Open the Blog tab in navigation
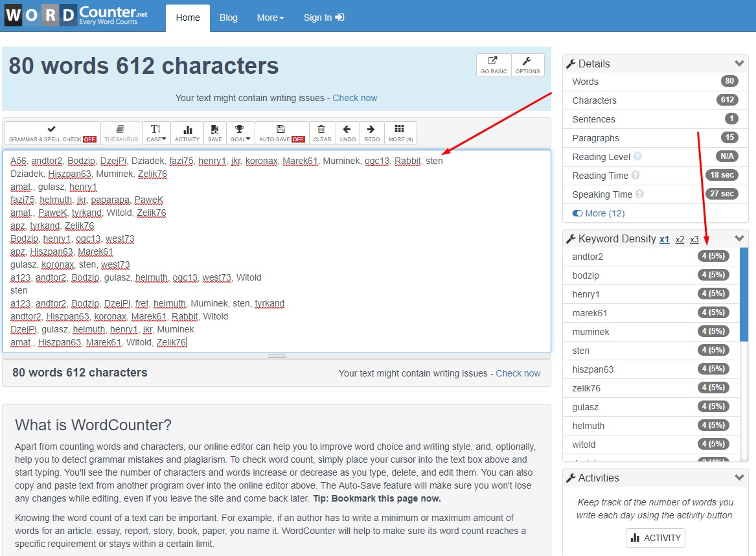The height and width of the screenshot is (556, 756). [229, 17]
